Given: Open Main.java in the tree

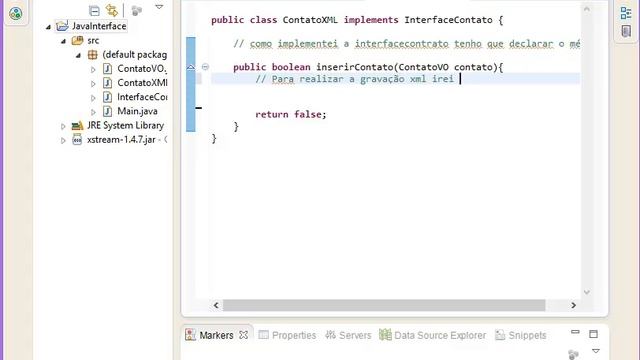Looking at the screenshot, I should (137, 111).
